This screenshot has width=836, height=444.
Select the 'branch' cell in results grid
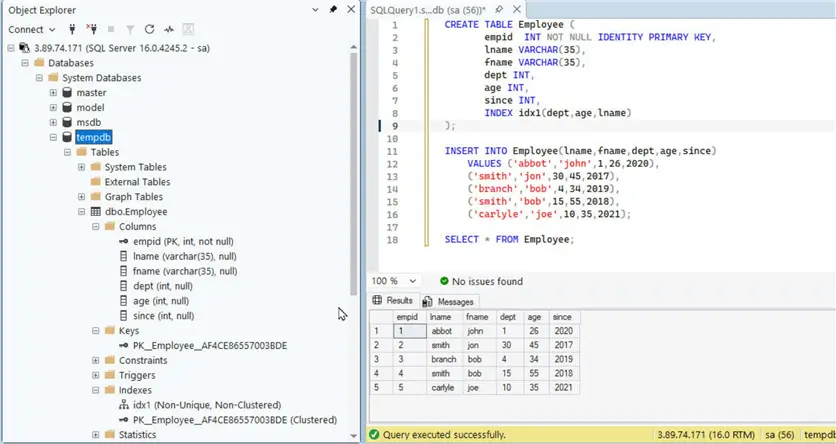point(445,359)
